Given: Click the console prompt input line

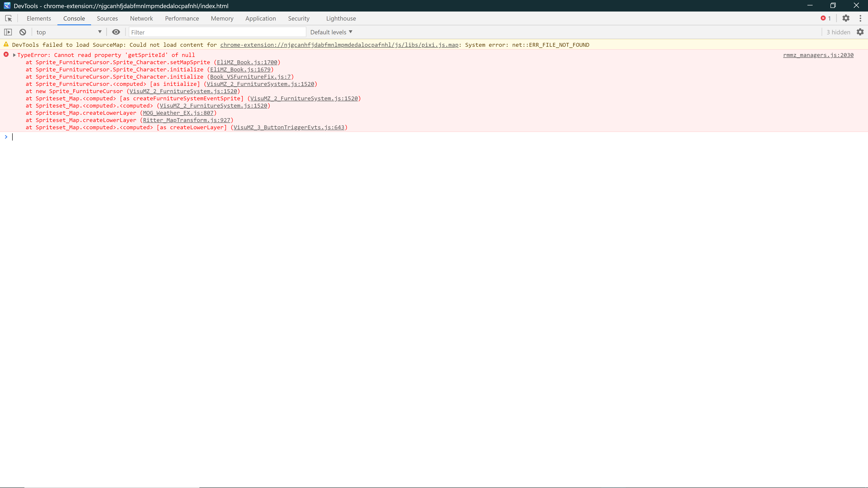Looking at the screenshot, I should (438, 137).
